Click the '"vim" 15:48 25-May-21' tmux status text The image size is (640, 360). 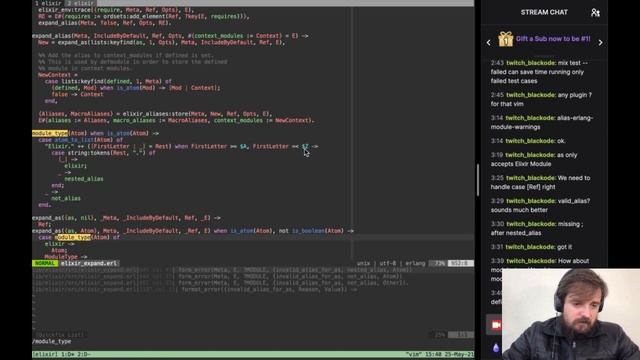(440, 354)
